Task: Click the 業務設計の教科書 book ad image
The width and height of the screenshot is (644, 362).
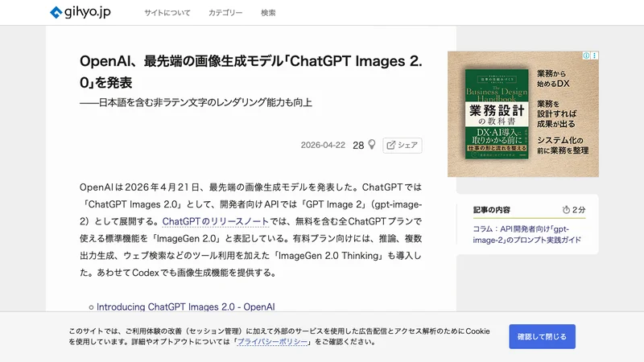Action: pos(497,113)
